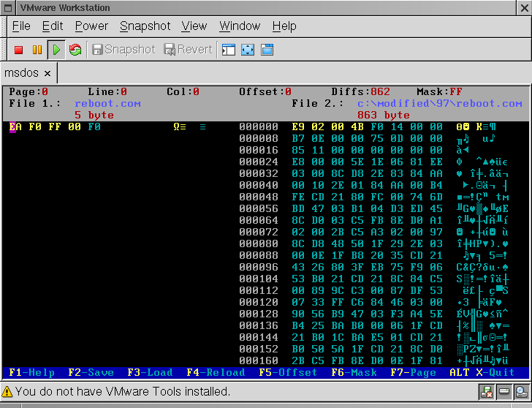Image resolution: width=532 pixels, height=408 pixels.
Task: Click F5-Offset in the bottom bar
Action: pos(288,373)
